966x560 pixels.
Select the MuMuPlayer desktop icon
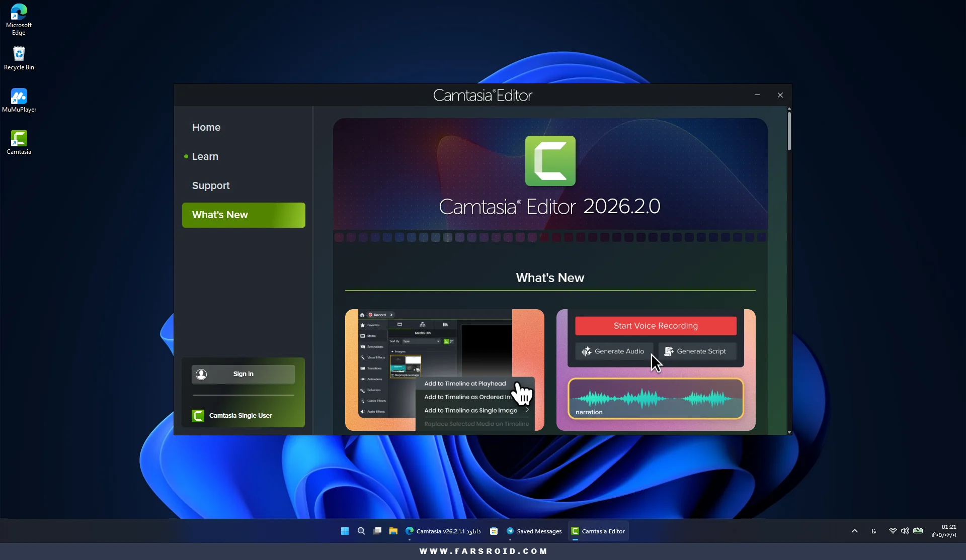click(x=19, y=101)
